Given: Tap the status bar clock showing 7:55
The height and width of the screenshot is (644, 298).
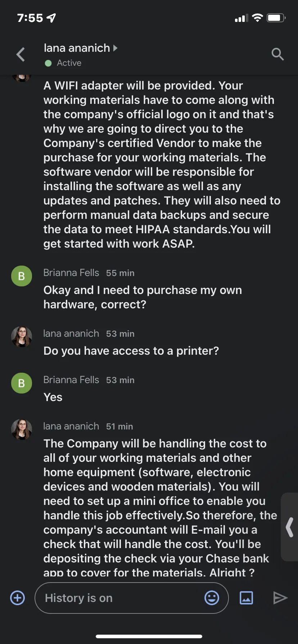Looking at the screenshot, I should pos(30,18).
